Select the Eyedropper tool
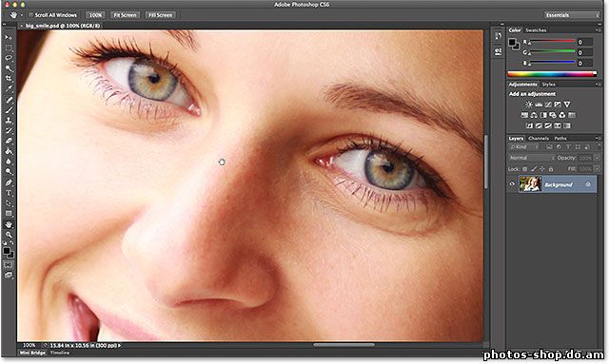 click(9, 89)
